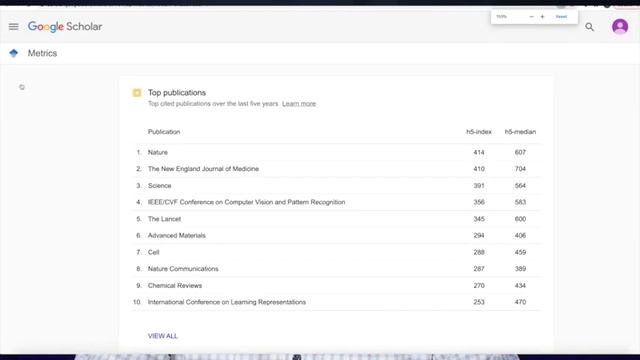Click h5-median value 600
Viewport: 640px width, 360px height.
pyautogui.click(x=520, y=219)
